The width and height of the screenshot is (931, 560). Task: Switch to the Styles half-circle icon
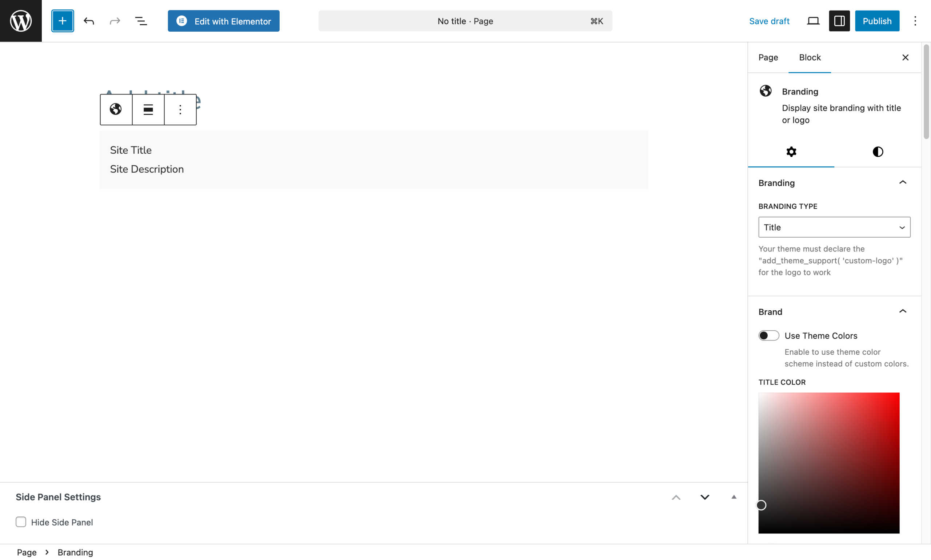[878, 151]
